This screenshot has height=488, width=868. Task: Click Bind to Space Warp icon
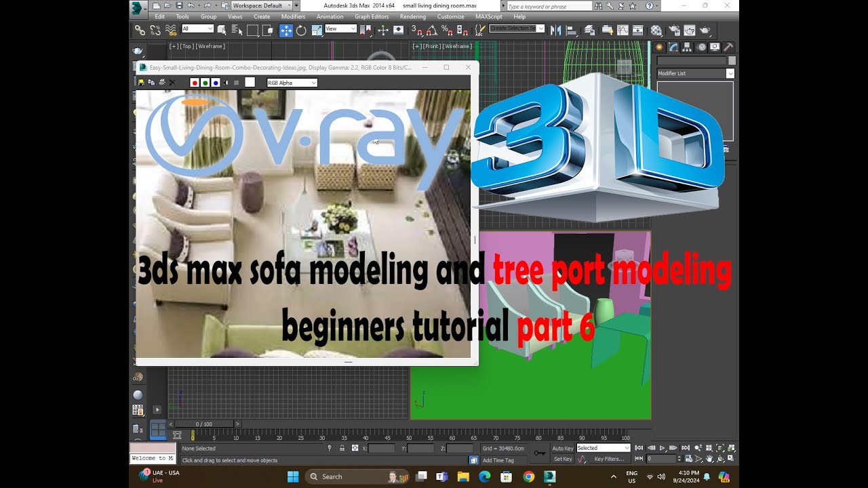(x=171, y=30)
